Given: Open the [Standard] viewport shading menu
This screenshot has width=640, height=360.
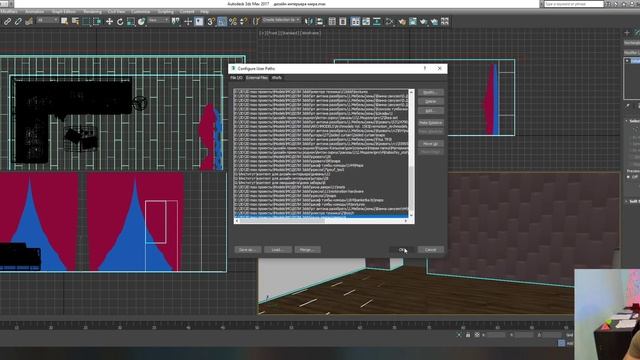Looking at the screenshot, I should tap(289, 33).
